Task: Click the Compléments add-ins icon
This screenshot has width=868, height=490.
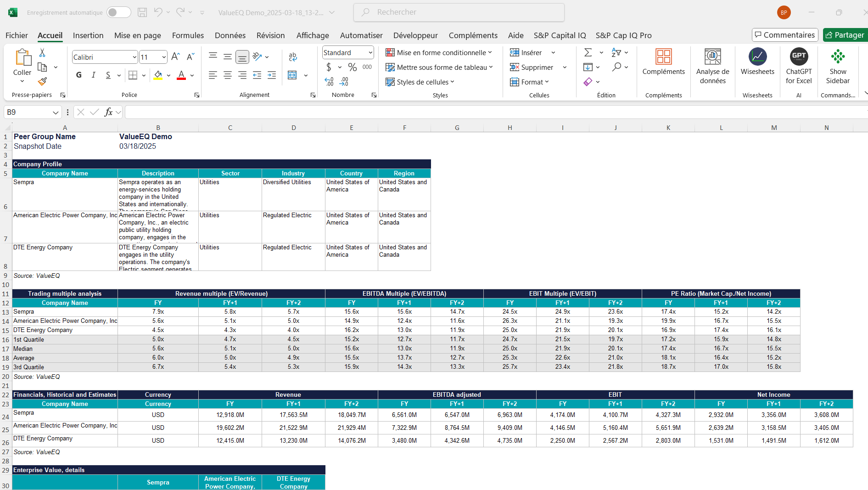Action: point(663,56)
